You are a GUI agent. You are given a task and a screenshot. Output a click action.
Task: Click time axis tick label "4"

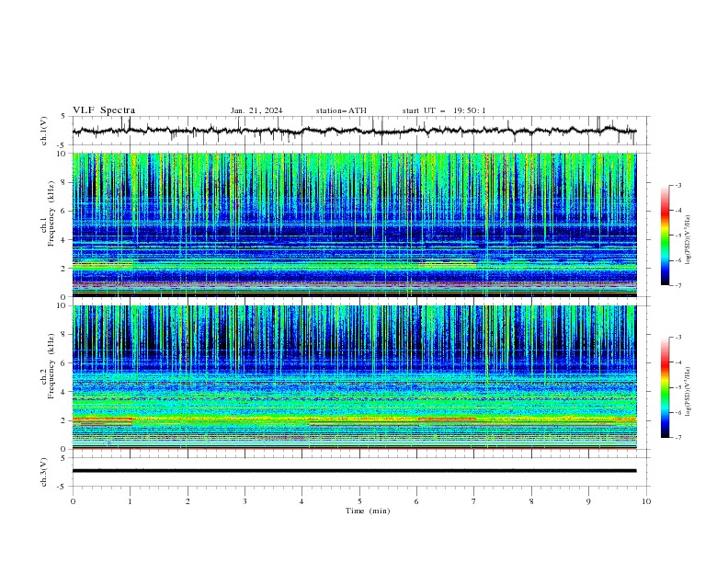pos(301,501)
